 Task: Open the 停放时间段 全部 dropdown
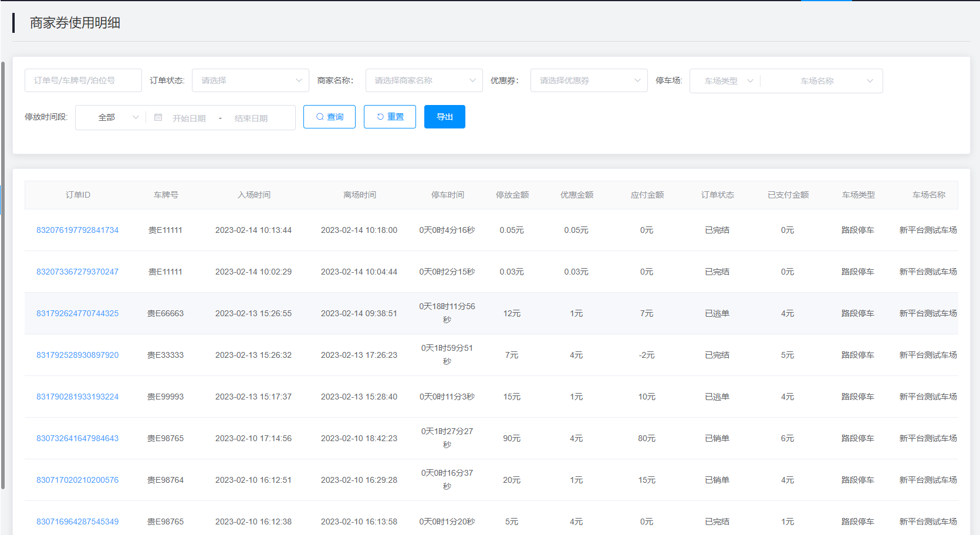pos(111,117)
